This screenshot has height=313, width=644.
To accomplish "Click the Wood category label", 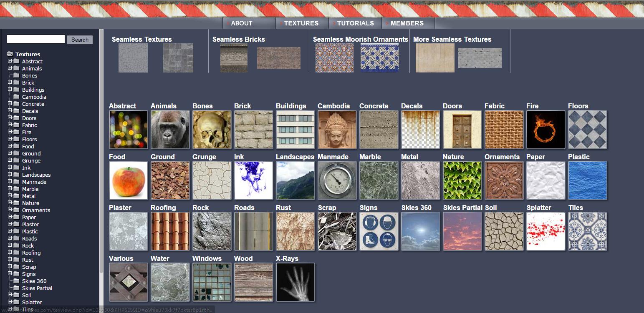I will click(x=243, y=258).
